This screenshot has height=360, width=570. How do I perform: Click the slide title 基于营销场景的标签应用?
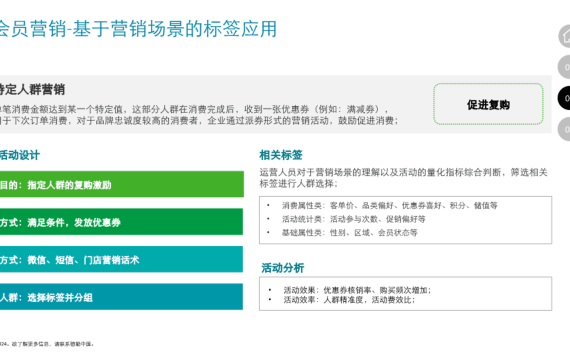click(x=175, y=29)
